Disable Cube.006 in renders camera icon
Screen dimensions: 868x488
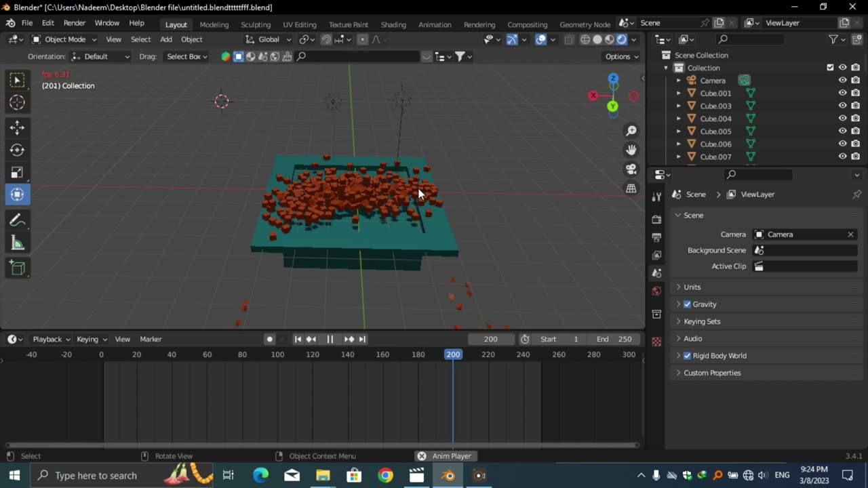(x=856, y=144)
